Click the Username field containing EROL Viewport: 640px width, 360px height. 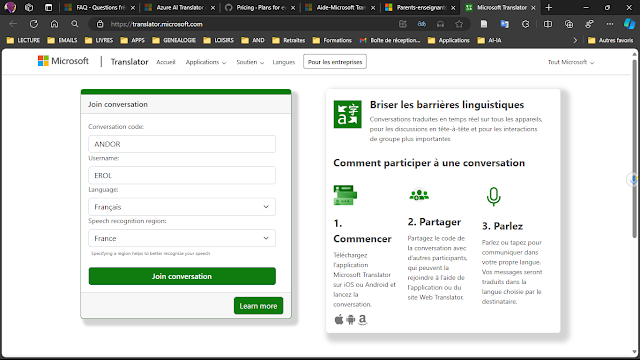pyautogui.click(x=182, y=176)
